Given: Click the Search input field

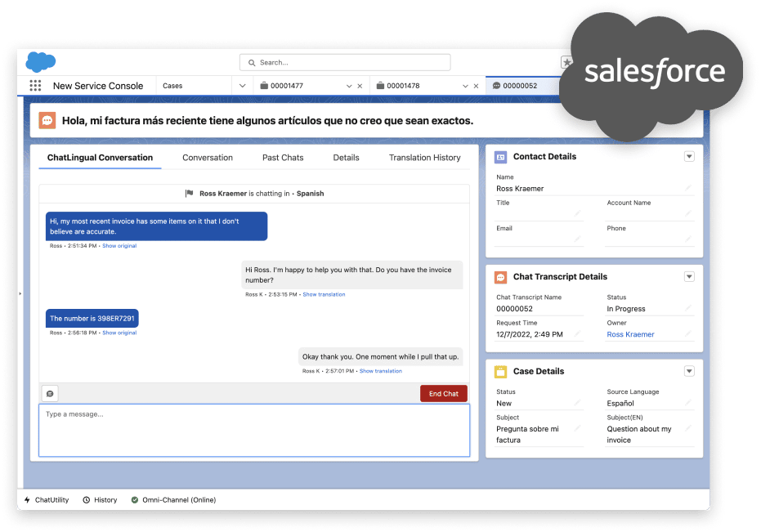Looking at the screenshot, I should (345, 62).
